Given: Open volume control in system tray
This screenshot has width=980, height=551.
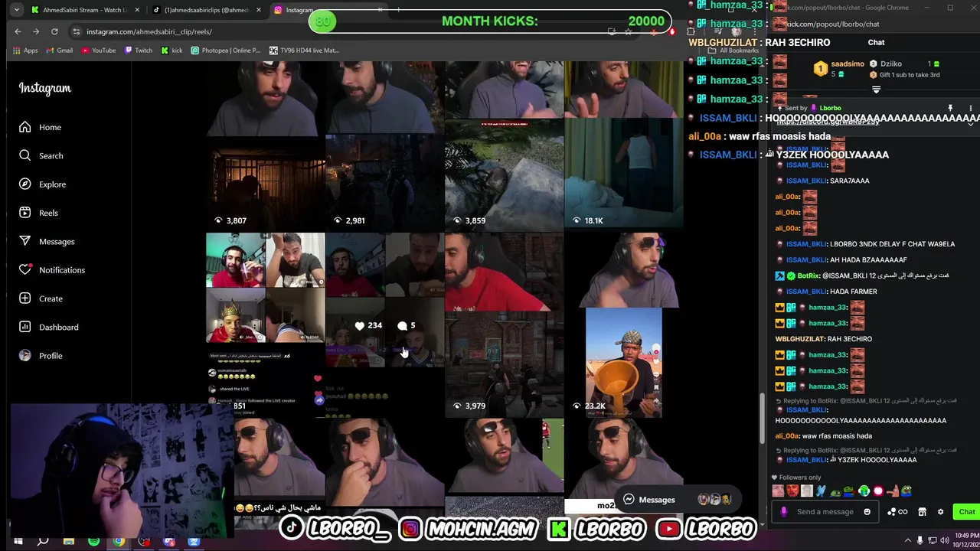Looking at the screenshot, I should [x=945, y=541].
